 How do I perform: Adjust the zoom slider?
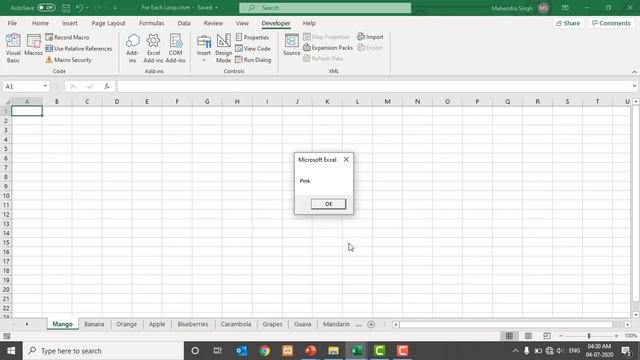tap(589, 336)
